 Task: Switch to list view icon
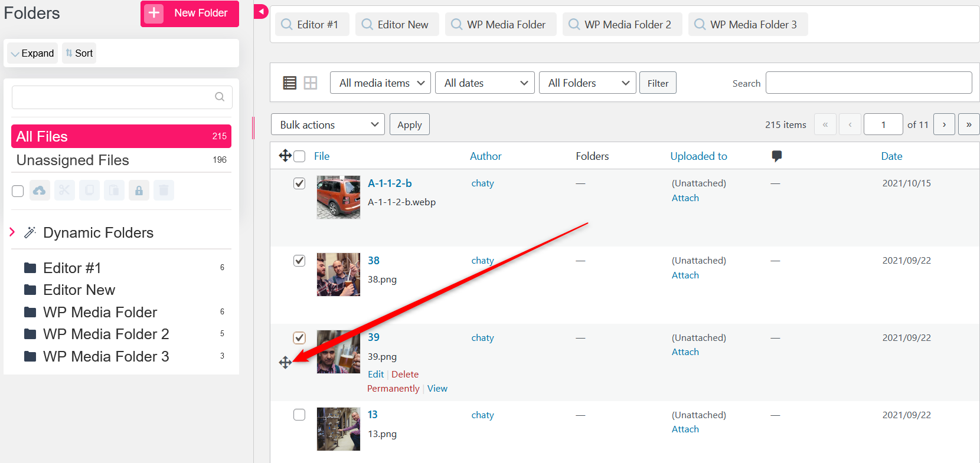(289, 83)
